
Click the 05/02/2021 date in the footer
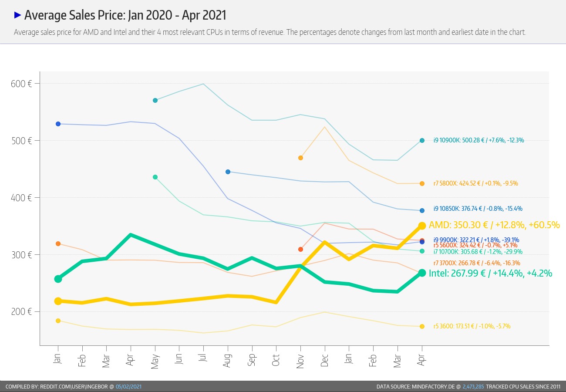pyautogui.click(x=128, y=387)
